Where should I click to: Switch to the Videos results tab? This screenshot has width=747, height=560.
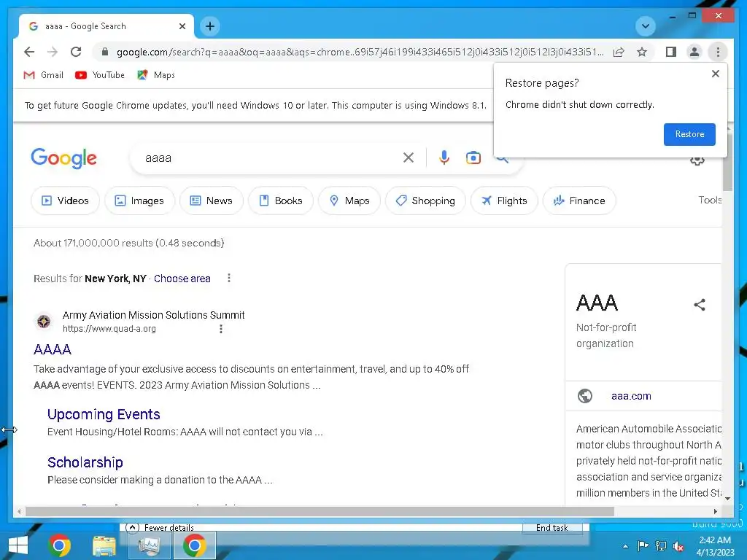pos(65,201)
